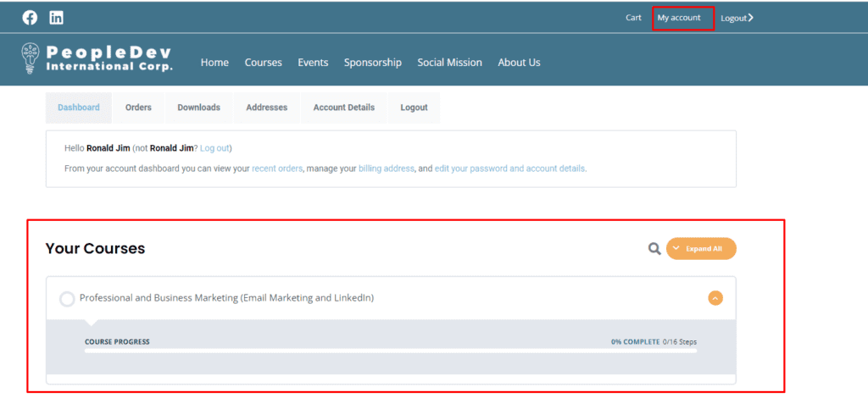Screen dimensions: 868x409
Task: Toggle the course completion circle
Action: coord(67,300)
